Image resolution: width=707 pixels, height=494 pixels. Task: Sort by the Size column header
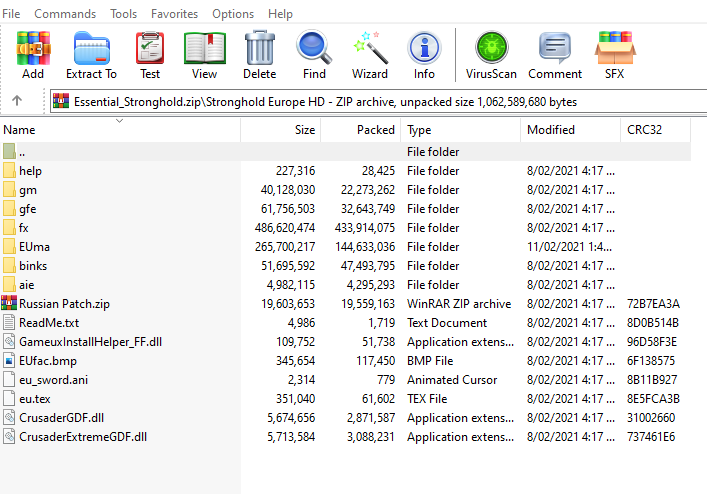[280, 130]
